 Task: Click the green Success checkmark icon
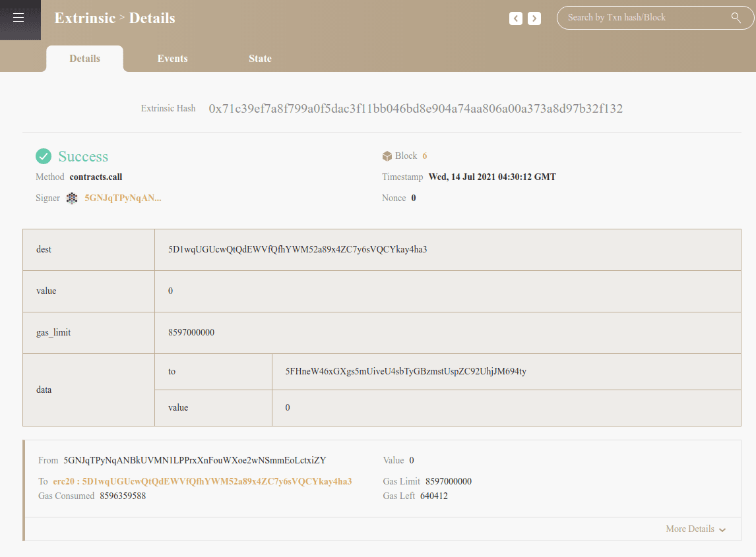[x=44, y=156]
